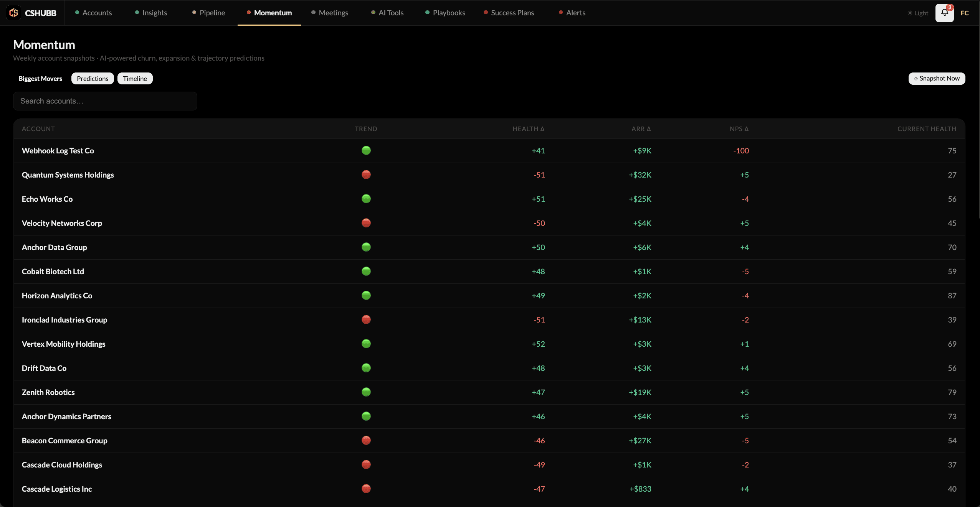Click the CSHUBB logo icon
980x507 pixels.
tap(14, 13)
